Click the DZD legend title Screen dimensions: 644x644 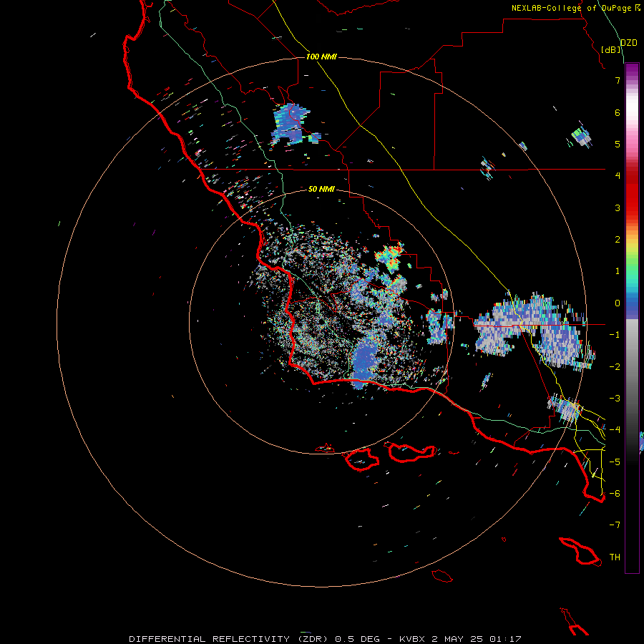click(x=628, y=43)
